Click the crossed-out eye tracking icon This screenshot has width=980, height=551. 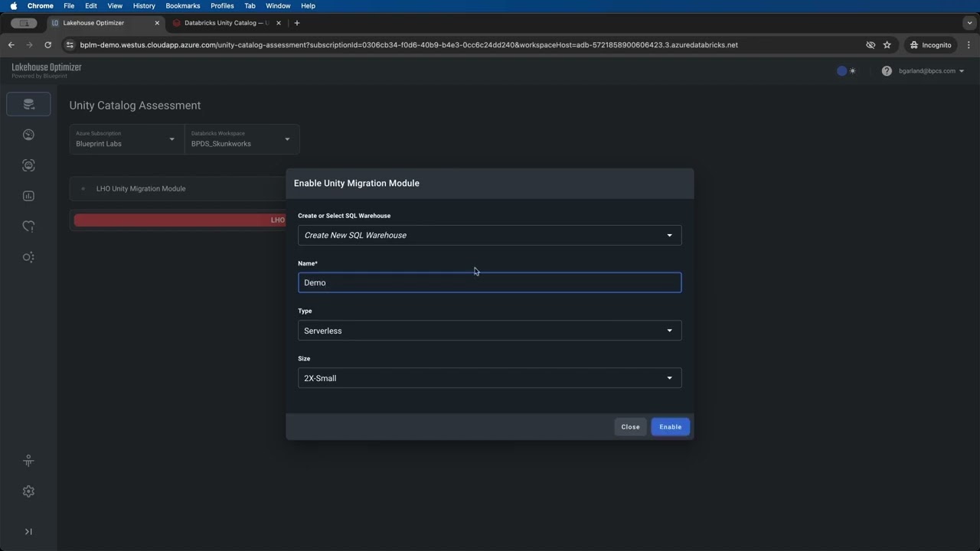click(871, 45)
